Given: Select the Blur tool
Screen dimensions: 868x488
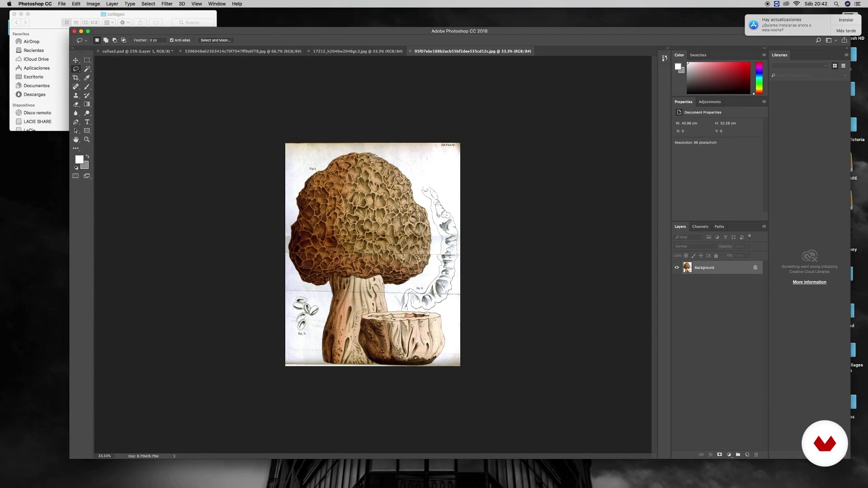Looking at the screenshot, I should pyautogui.click(x=75, y=113).
